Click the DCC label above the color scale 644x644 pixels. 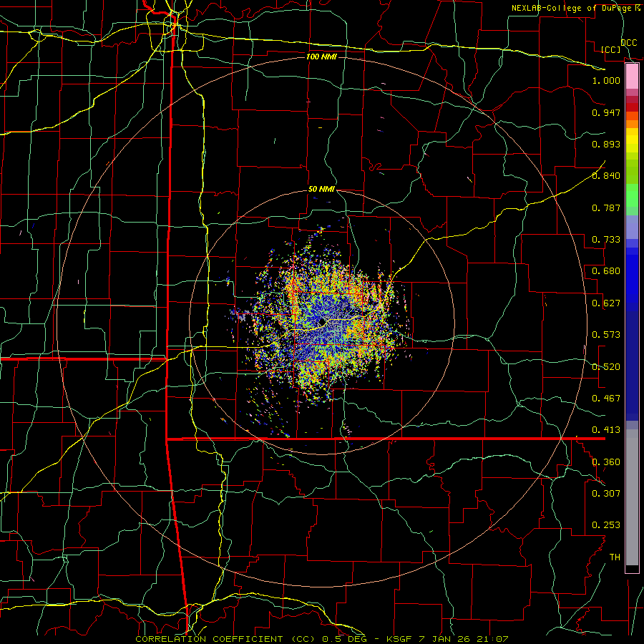click(x=628, y=43)
